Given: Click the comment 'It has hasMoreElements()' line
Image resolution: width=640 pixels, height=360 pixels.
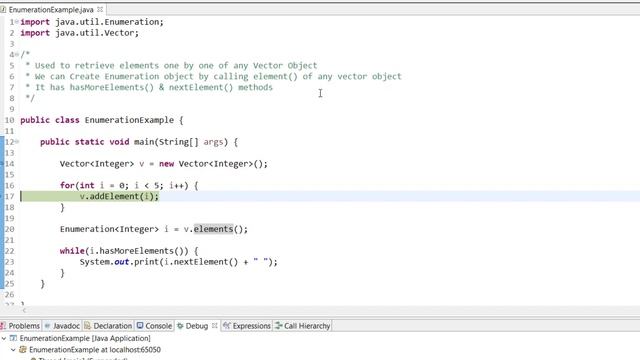Looking at the screenshot, I should [x=149, y=87].
